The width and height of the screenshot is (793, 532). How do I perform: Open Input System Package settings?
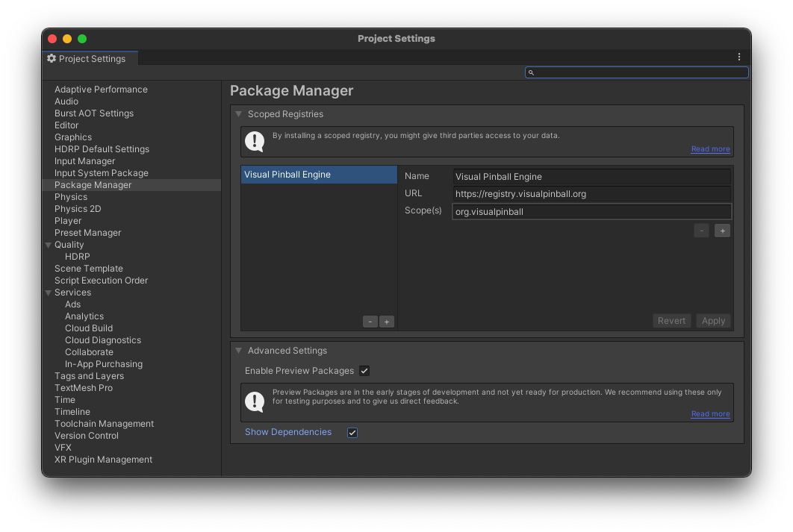click(101, 173)
